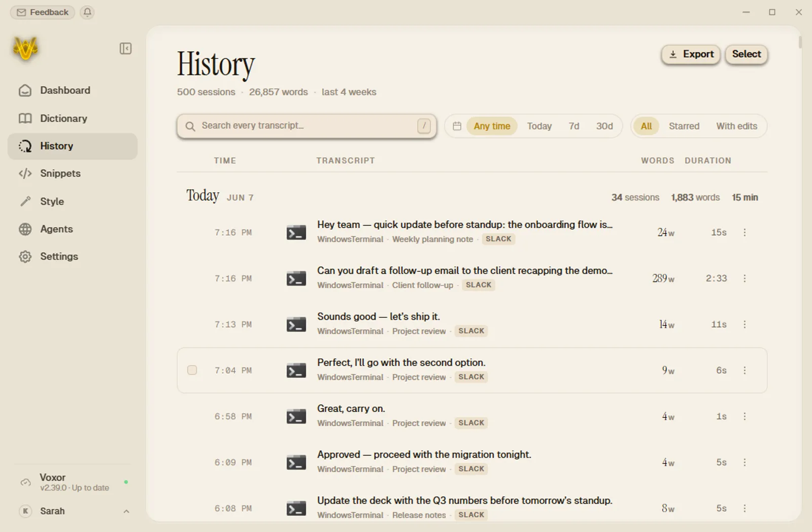Click the '2:33' duration value
Image resolution: width=812 pixels, height=532 pixels.
tap(716, 278)
